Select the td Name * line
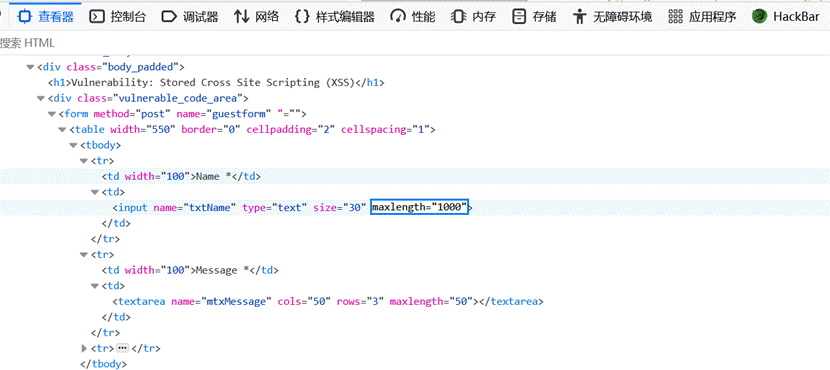The image size is (830, 370). (x=181, y=176)
